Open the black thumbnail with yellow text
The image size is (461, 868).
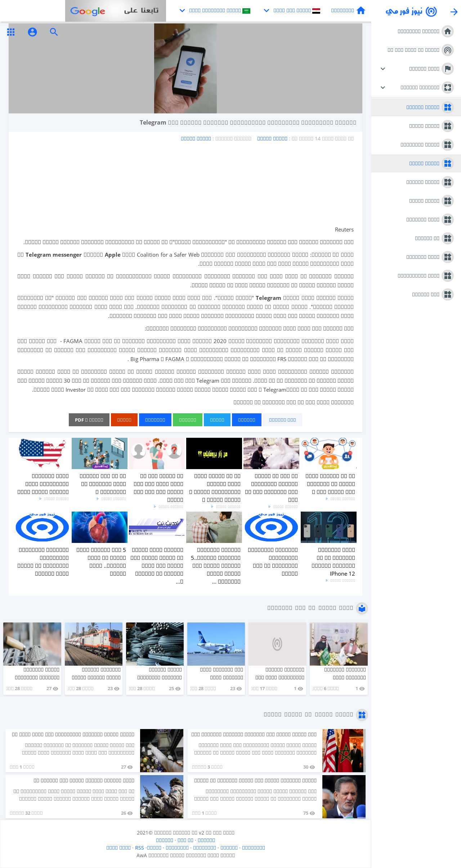pyautogui.click(x=214, y=453)
